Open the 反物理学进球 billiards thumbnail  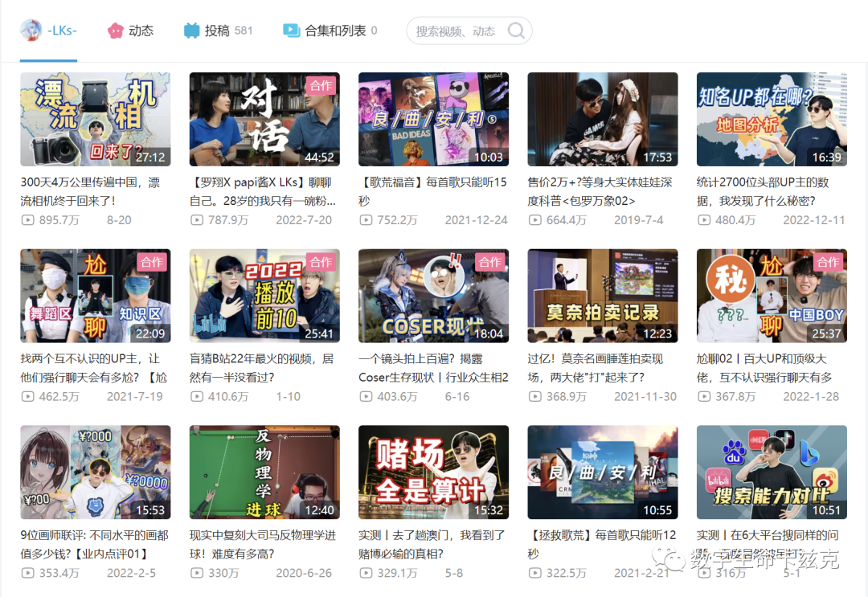[264, 472]
